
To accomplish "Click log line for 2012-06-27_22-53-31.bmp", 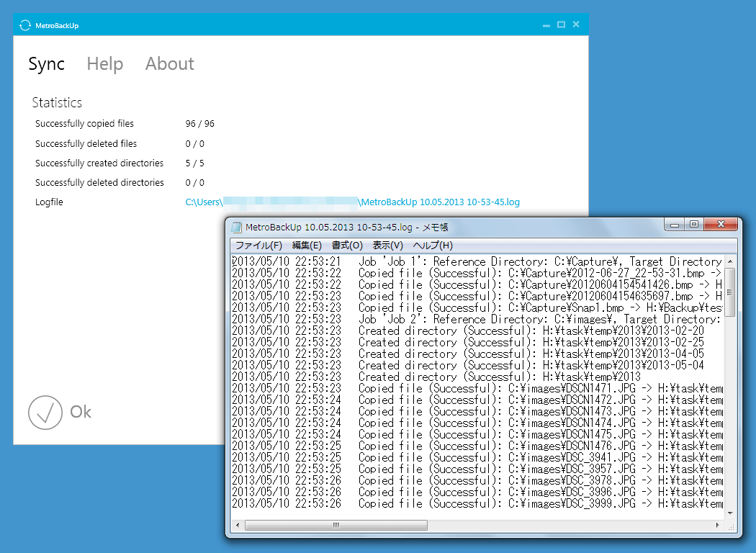I will [477, 274].
